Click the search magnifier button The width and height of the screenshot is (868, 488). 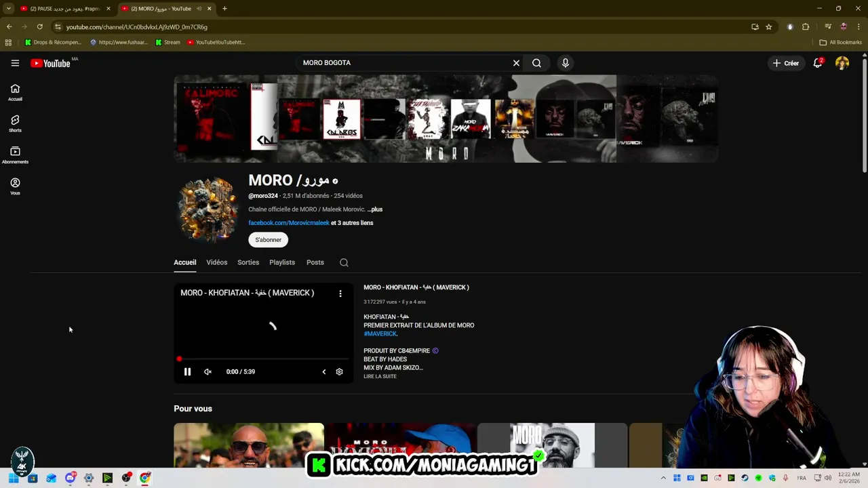(536, 63)
